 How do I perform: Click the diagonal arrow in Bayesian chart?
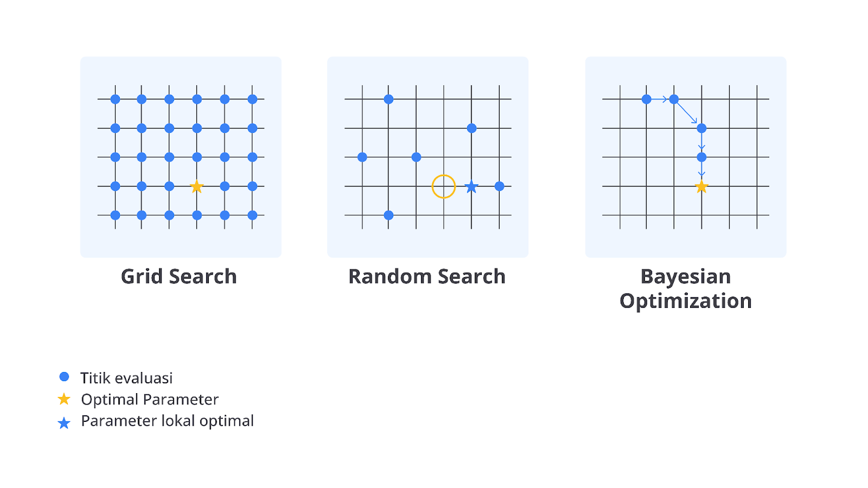tap(687, 113)
